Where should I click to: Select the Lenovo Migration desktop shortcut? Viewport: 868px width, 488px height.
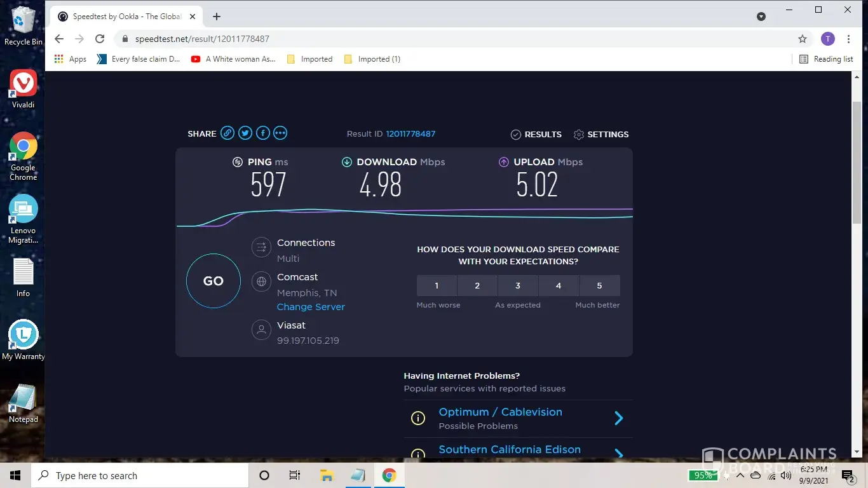(24, 219)
